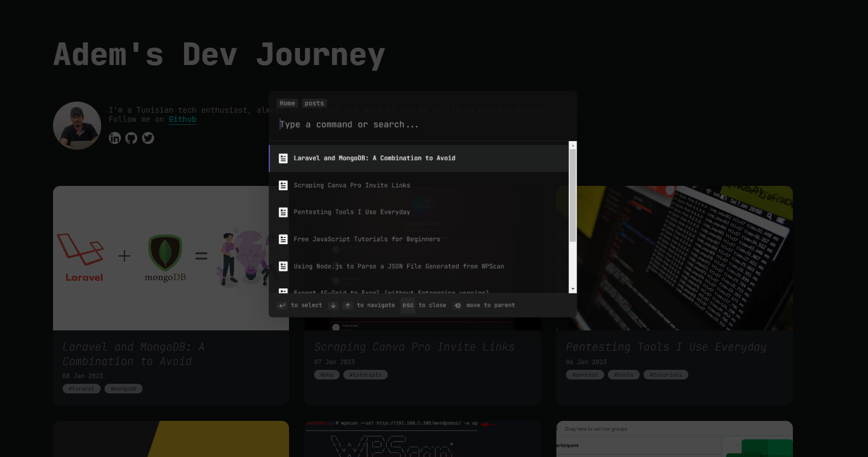Screen dimensions: 868x457
Task: Click the results list scrollbar thumb
Action: [573, 196]
